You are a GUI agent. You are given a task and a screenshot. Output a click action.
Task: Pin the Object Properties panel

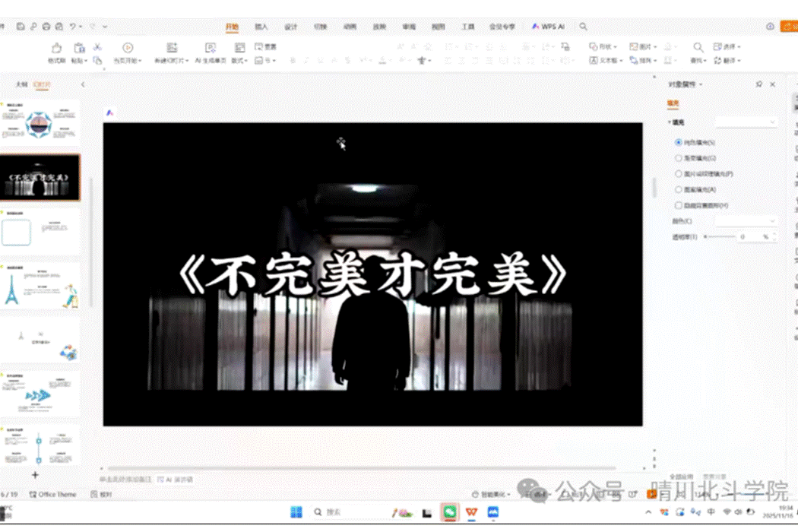pos(758,84)
